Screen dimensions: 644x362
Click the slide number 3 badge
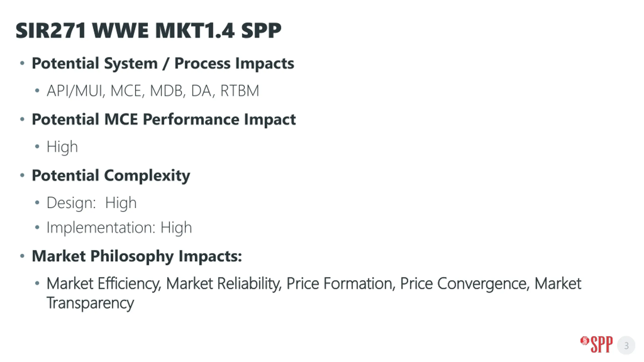click(626, 345)
